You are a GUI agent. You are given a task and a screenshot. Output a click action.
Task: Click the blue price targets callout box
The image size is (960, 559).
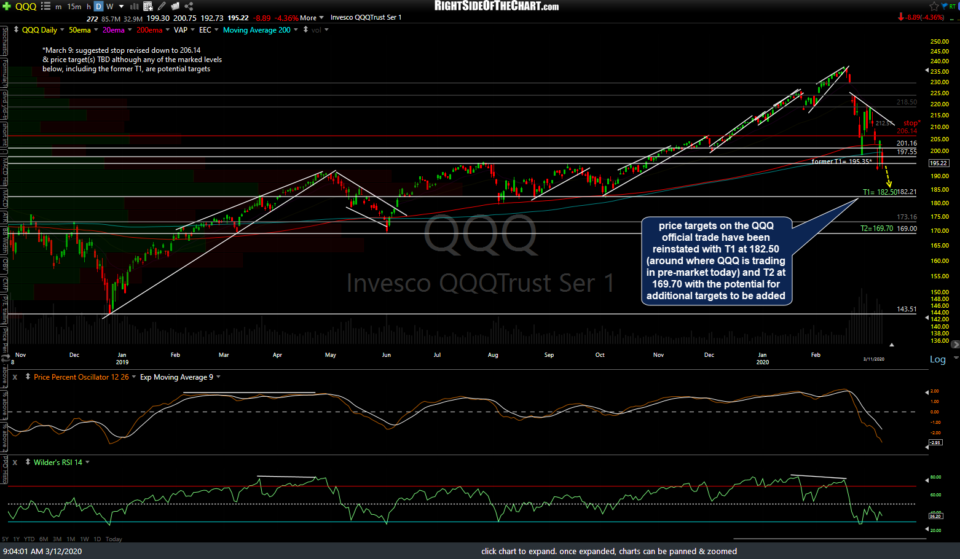716,261
